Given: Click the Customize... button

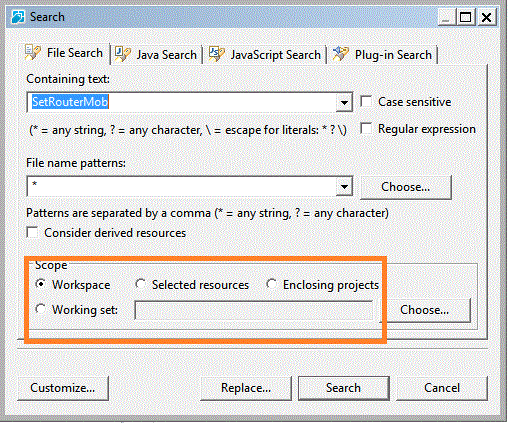Looking at the screenshot, I should point(63,388).
